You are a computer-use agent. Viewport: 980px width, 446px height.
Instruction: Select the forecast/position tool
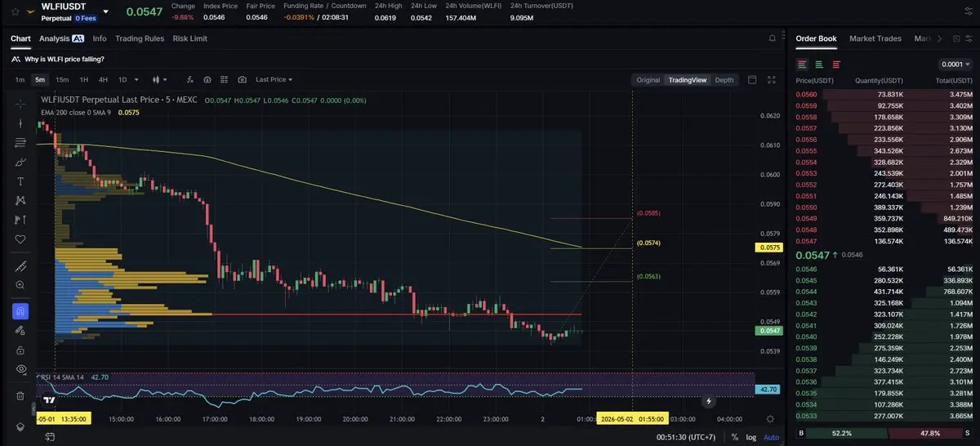tap(20, 220)
